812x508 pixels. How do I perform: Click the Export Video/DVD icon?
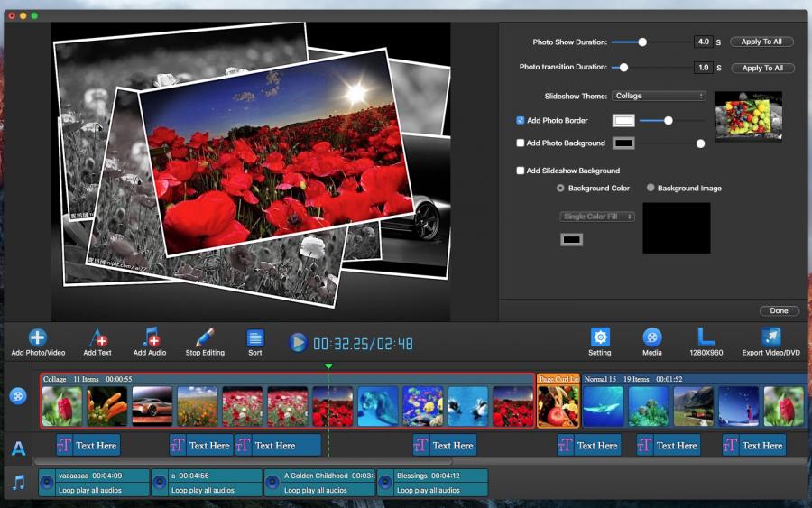click(x=770, y=337)
